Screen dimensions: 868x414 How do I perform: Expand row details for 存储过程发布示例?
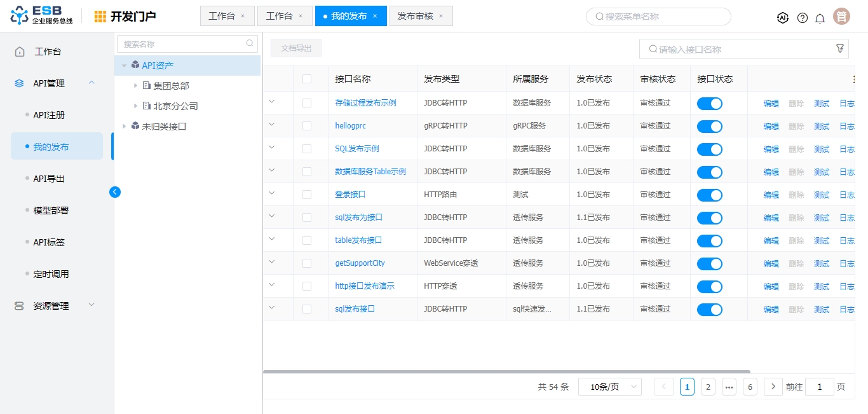272,102
